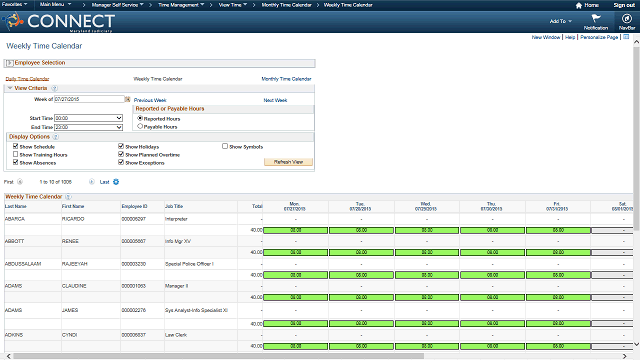The image size is (640, 360).
Task: Uncheck the Show Holidays checkbox
Action: pyautogui.click(x=121, y=146)
